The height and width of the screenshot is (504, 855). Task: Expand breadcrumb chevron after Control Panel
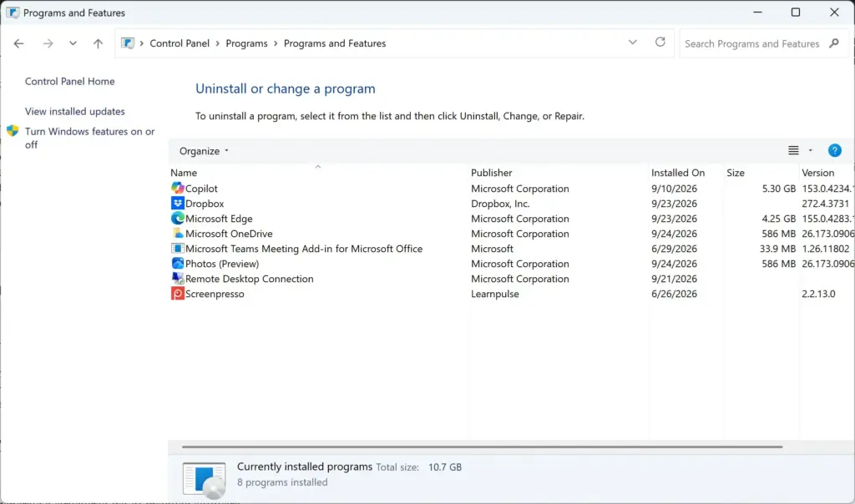217,43
